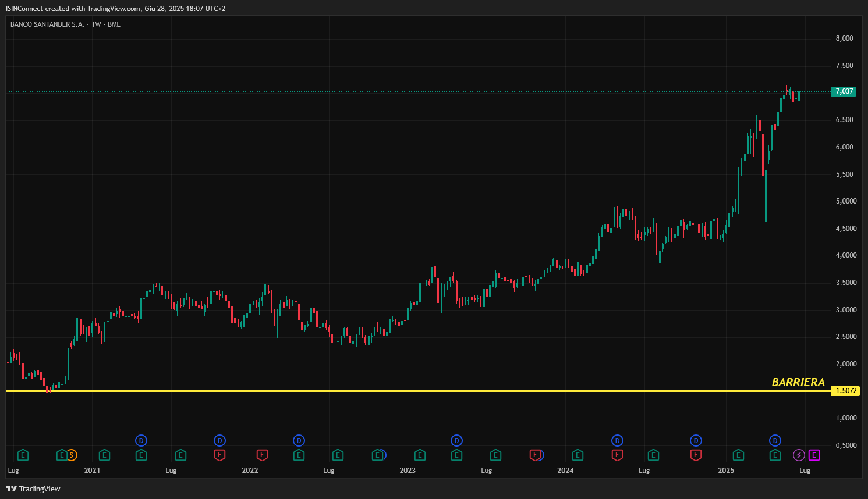The height and width of the screenshot is (499, 868).
Task: Click the BARRIERA label text
Action: tap(798, 382)
